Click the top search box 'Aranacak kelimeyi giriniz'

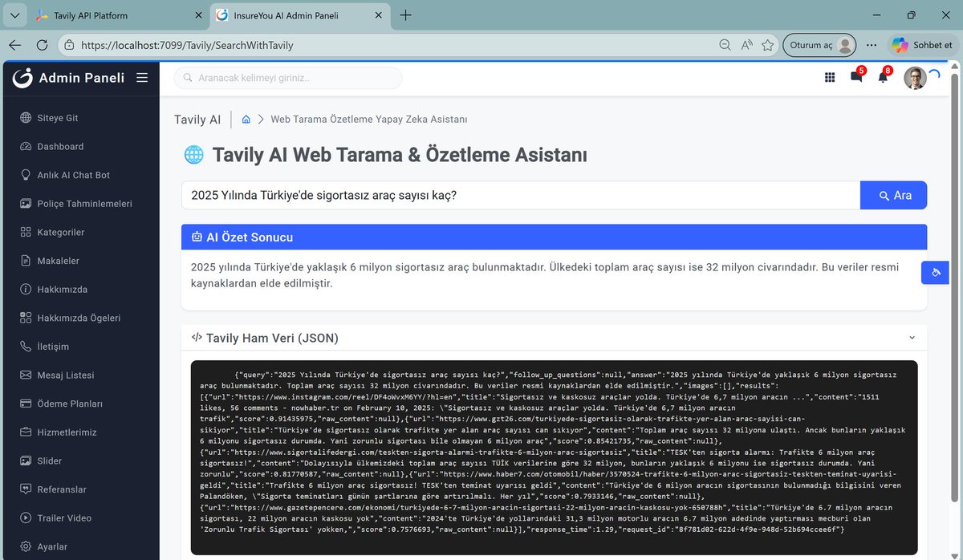click(288, 78)
